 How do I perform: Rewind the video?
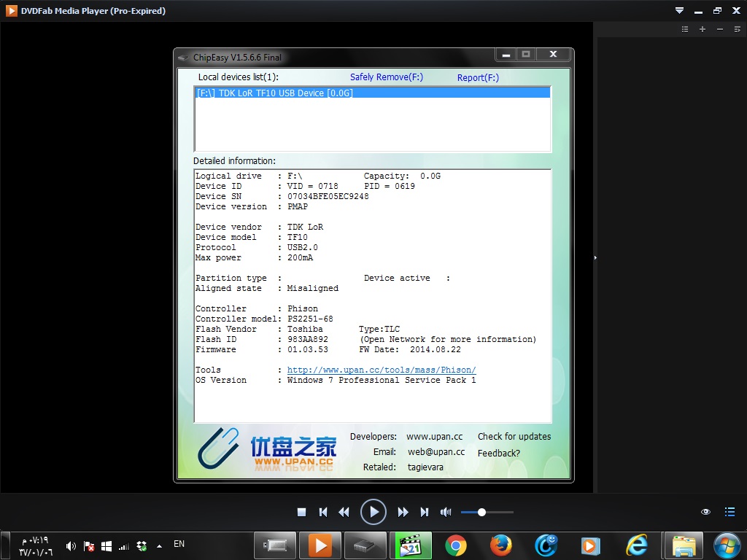point(344,513)
